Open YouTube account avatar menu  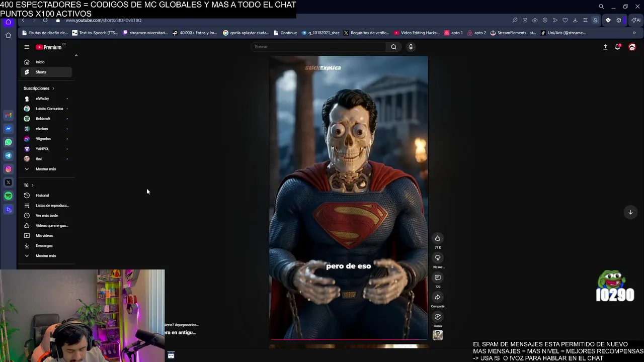click(632, 47)
